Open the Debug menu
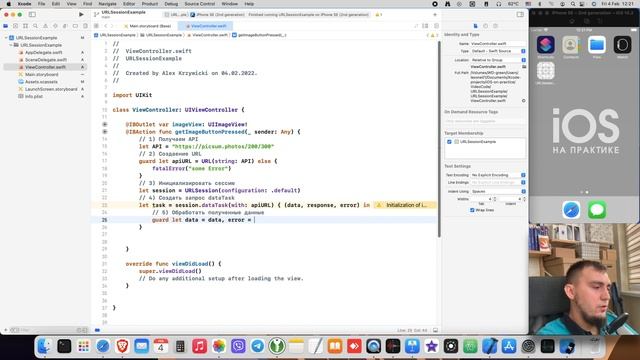 pyautogui.click(x=171, y=4)
